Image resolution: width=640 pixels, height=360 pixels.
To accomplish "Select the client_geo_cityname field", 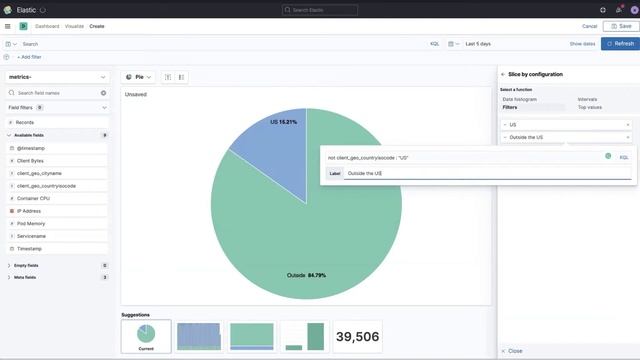I will coord(57,173).
